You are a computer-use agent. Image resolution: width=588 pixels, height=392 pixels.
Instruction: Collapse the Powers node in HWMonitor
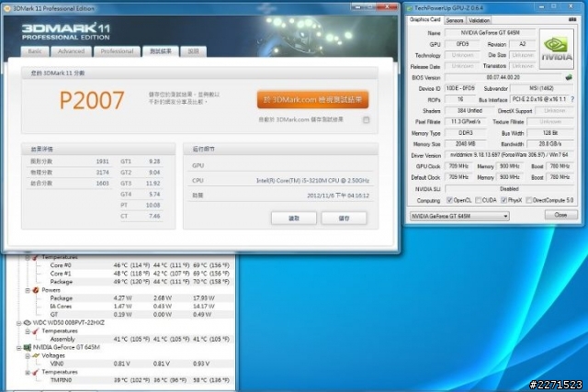(28, 290)
